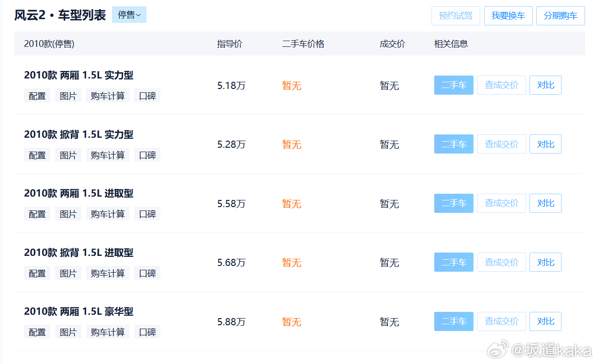Click the 二手车价格 column header
Image resolution: width=597 pixels, height=364 pixels.
[303, 44]
